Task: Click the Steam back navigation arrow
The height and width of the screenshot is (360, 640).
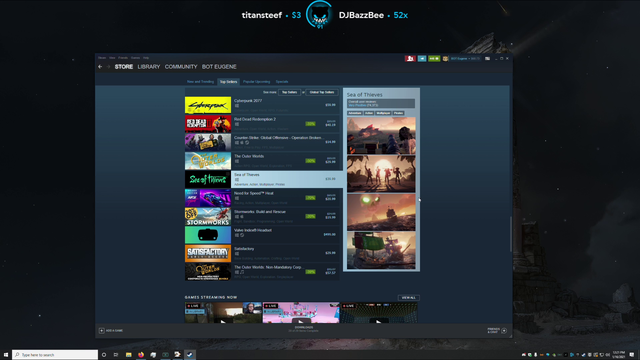Action: pyautogui.click(x=100, y=67)
